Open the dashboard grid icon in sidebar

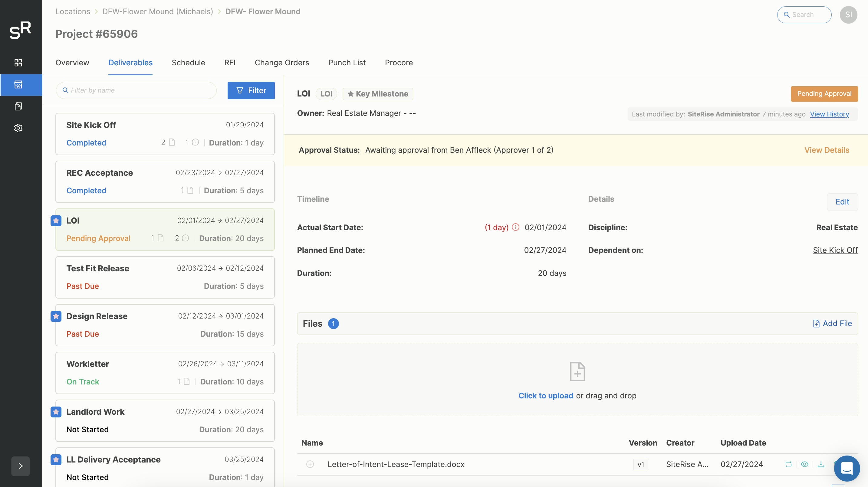[x=18, y=63]
